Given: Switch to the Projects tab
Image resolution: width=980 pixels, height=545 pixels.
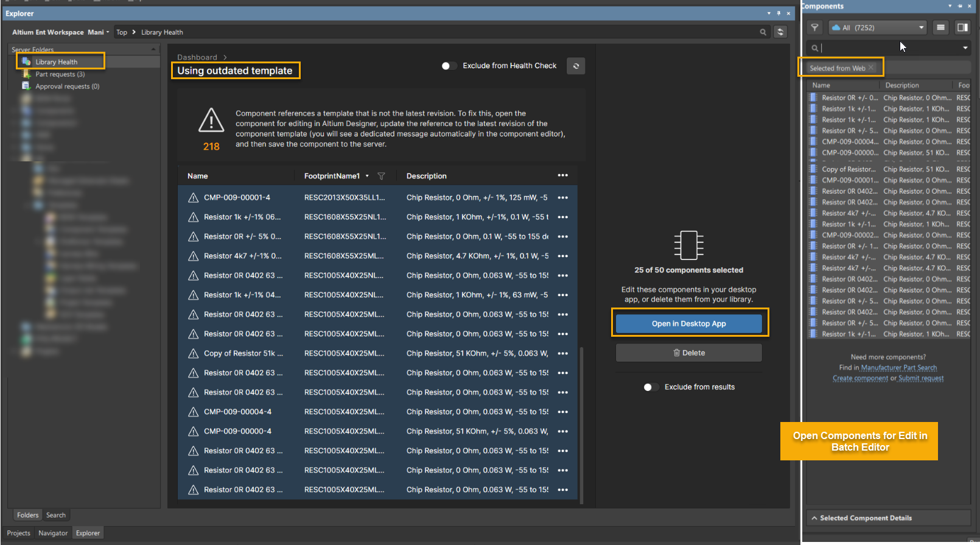Looking at the screenshot, I should pos(18,533).
